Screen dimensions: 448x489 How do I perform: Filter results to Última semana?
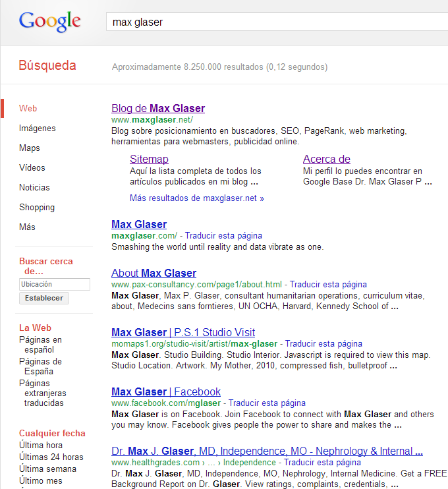click(x=47, y=469)
